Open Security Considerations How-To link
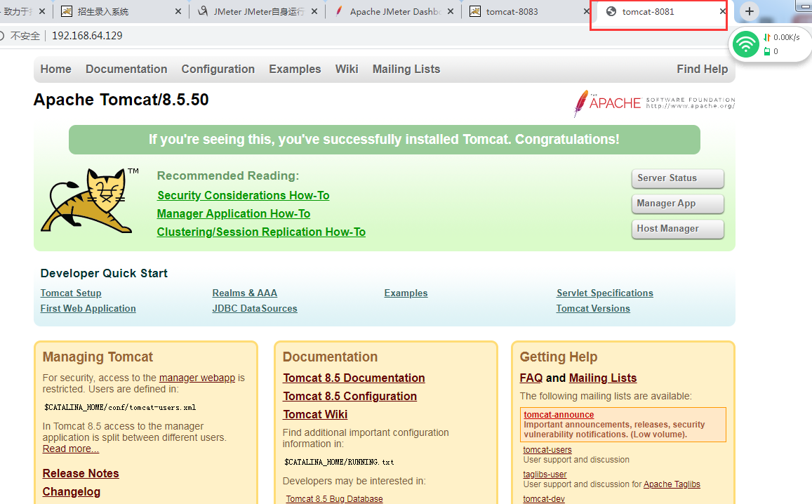This screenshot has height=504, width=812. click(244, 195)
